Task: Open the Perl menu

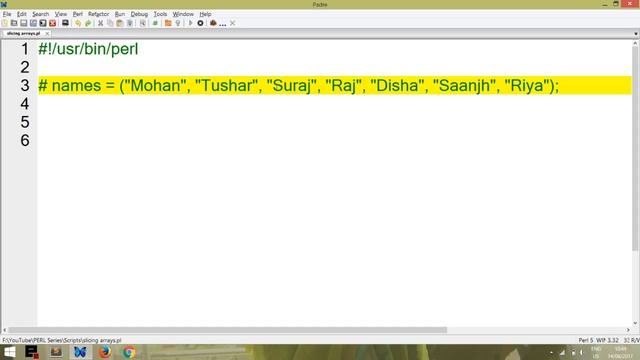Action: coord(78,14)
